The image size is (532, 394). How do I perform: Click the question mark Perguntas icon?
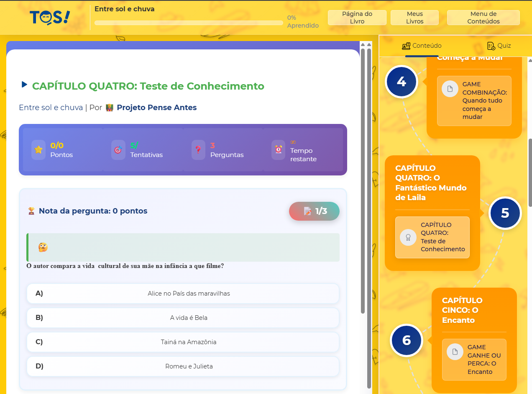pos(198,150)
